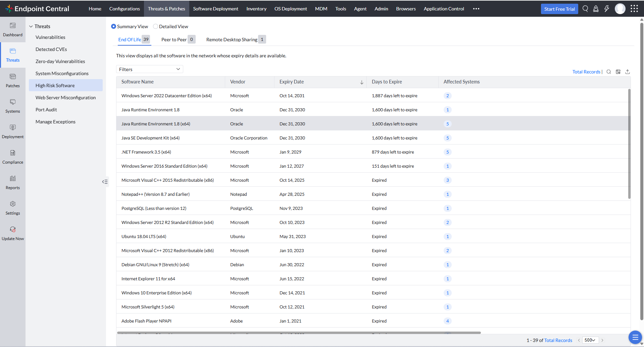
Task: Click the Endpoint Central logo
Action: (x=38, y=9)
